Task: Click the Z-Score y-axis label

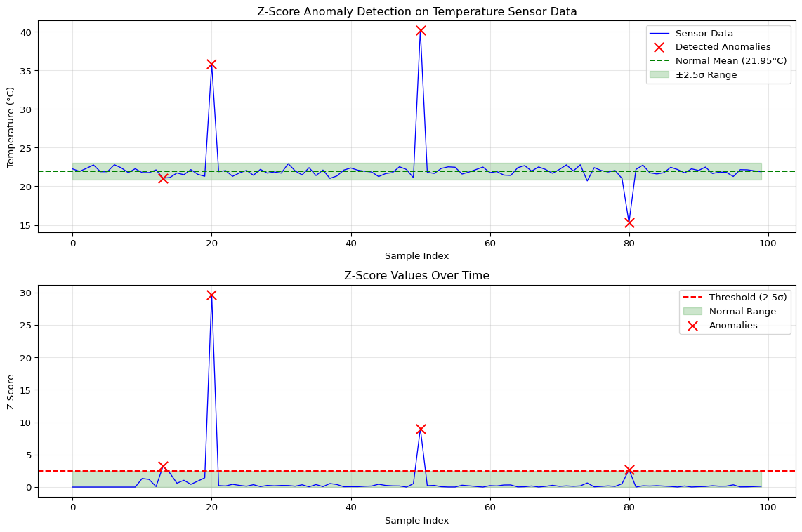Action: [11, 392]
